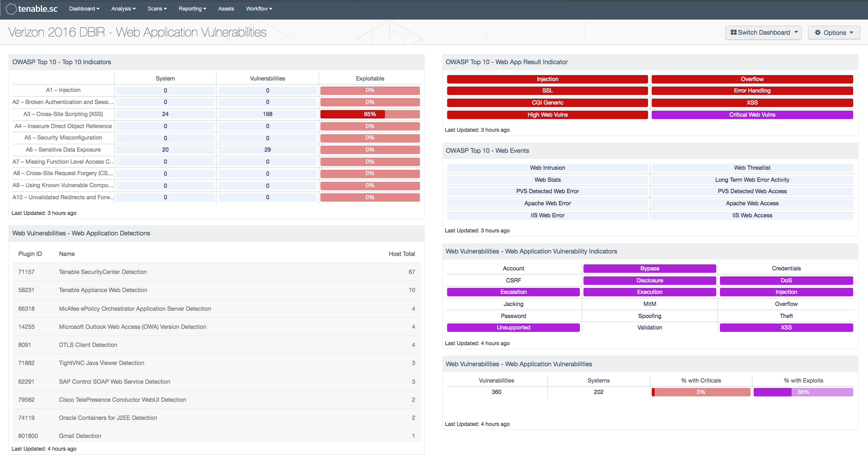Open Microsoft Outlook Web Access row
This screenshot has width=868, height=469.
pyautogui.click(x=217, y=327)
